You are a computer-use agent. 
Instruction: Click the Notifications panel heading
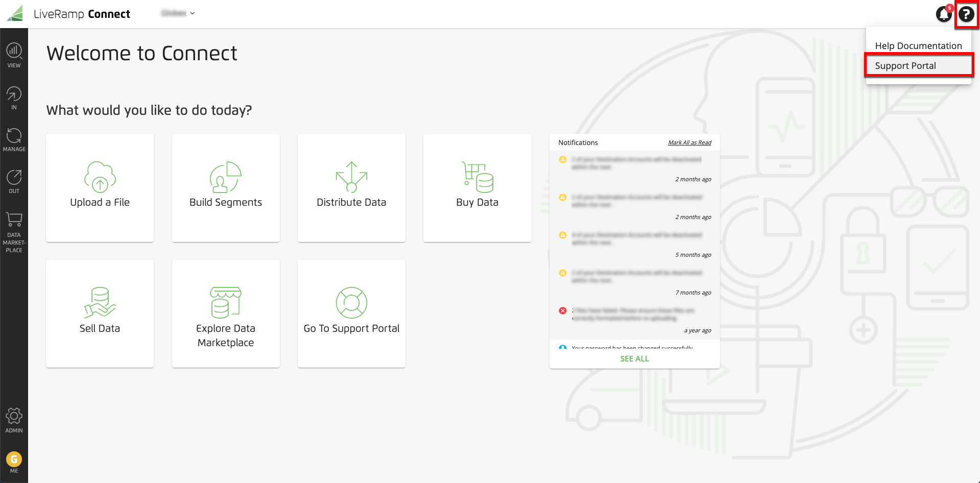(578, 142)
